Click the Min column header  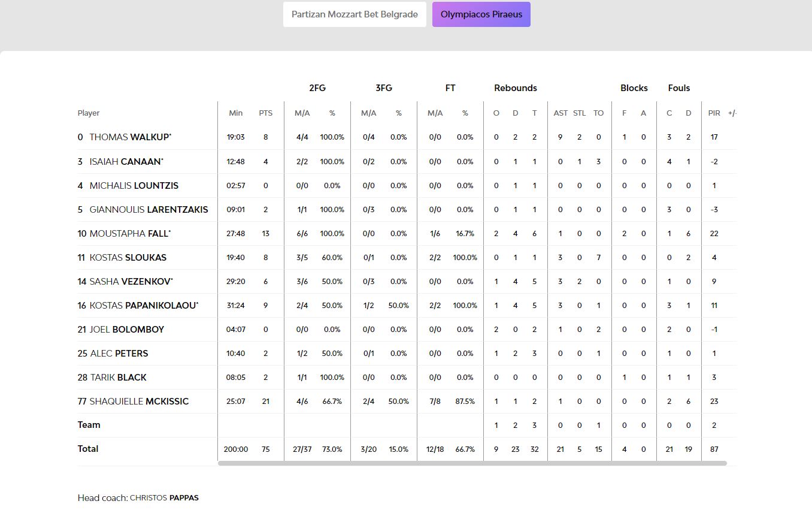[x=236, y=113]
